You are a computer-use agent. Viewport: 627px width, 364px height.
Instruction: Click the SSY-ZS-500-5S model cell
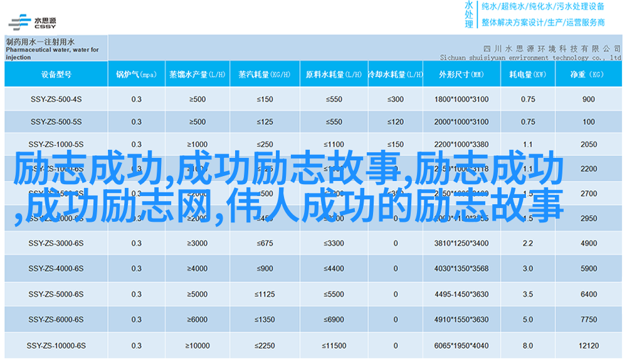(x=56, y=122)
